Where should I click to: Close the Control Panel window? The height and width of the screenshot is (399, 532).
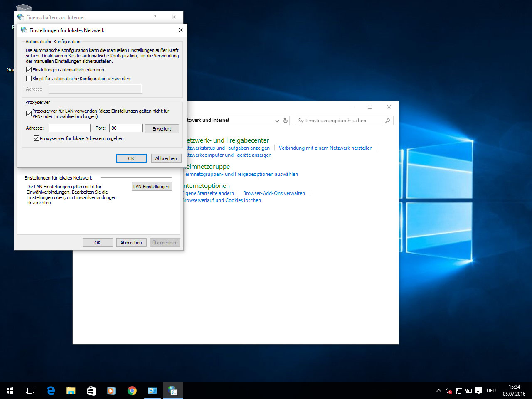tap(389, 107)
